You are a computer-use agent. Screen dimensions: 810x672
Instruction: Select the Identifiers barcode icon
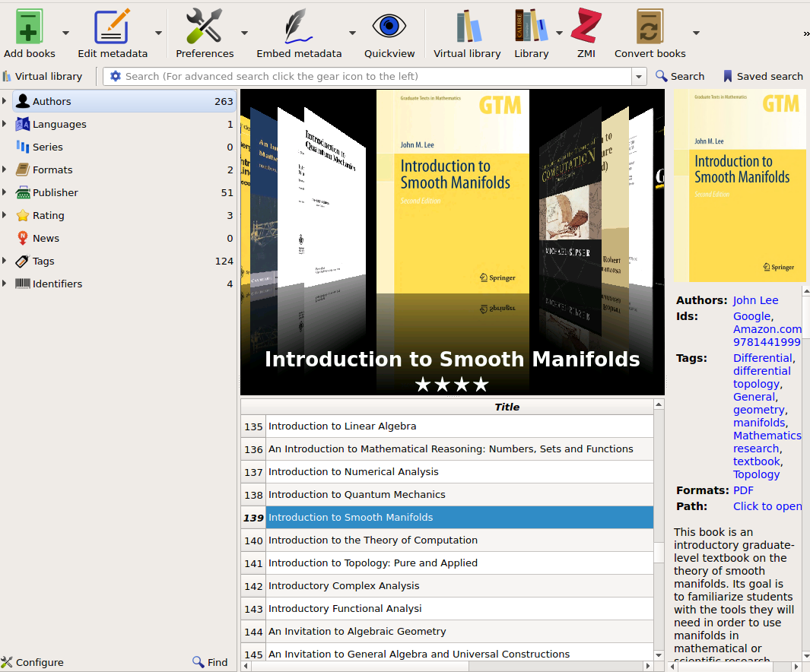point(22,284)
